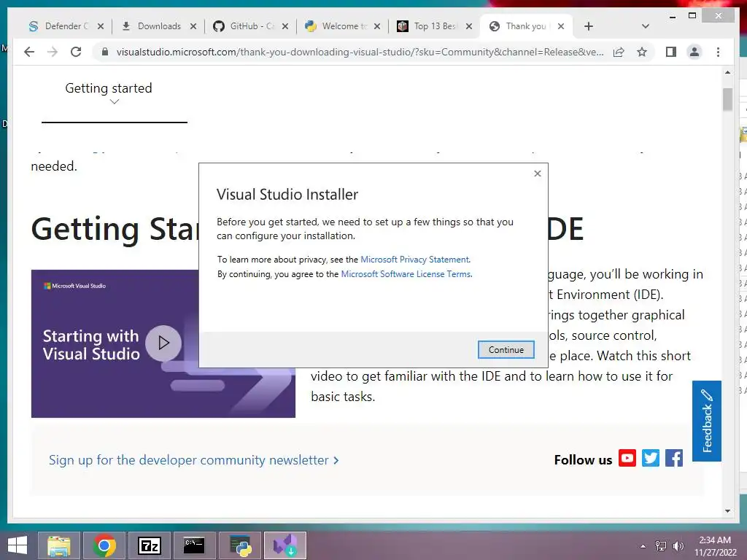Open Chrome from the taskbar
This screenshot has width=747, height=560.
[x=104, y=545]
